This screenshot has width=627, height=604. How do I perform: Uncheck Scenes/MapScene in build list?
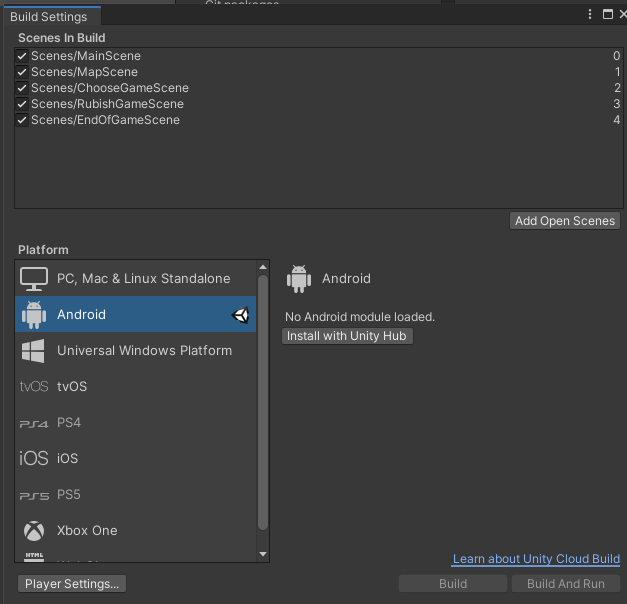[22, 72]
